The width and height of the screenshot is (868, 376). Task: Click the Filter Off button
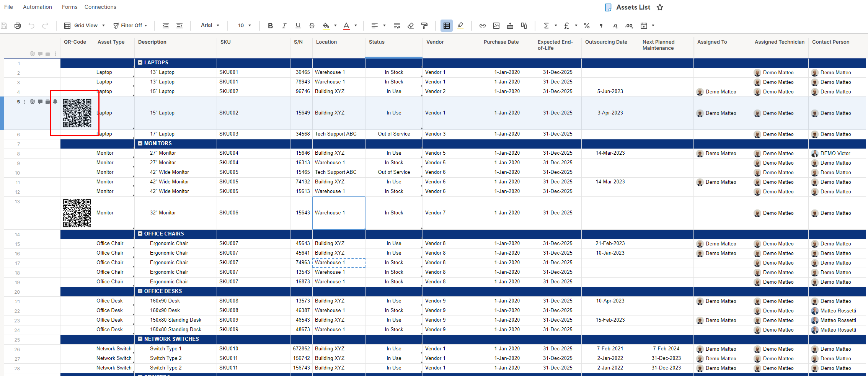130,26
